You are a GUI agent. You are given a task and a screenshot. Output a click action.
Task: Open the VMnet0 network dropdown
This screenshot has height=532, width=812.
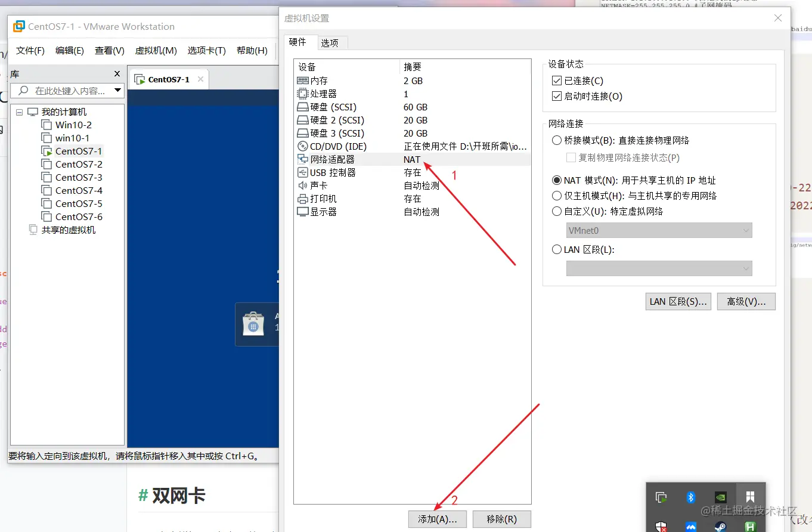659,230
